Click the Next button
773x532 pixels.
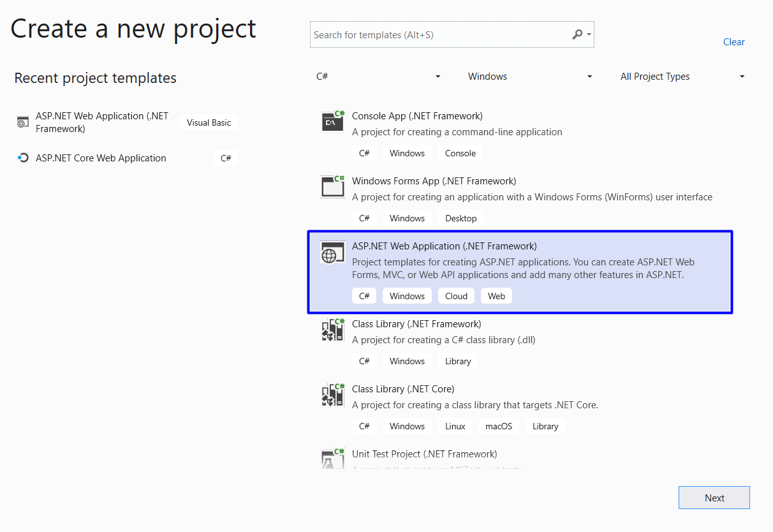714,498
